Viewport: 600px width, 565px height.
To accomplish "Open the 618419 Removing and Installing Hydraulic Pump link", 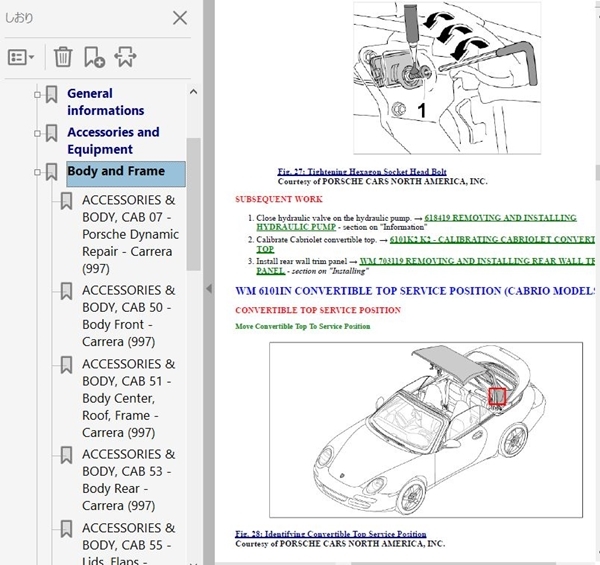I will tap(416, 222).
